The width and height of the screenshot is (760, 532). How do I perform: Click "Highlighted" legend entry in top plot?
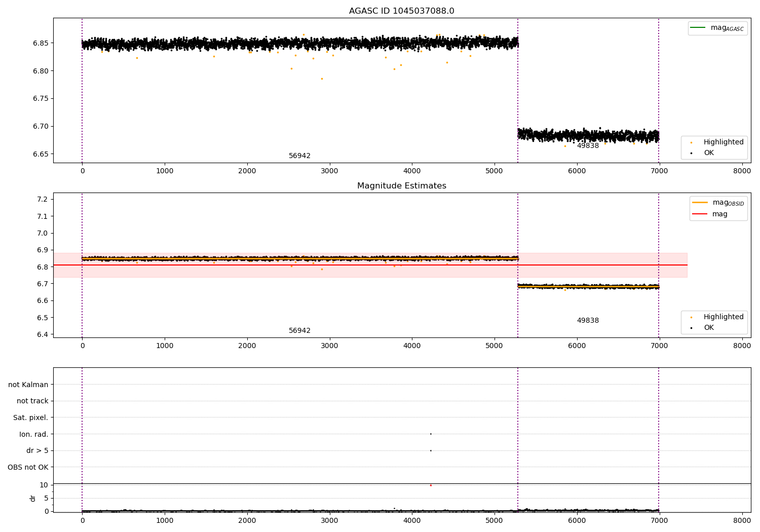coord(724,142)
